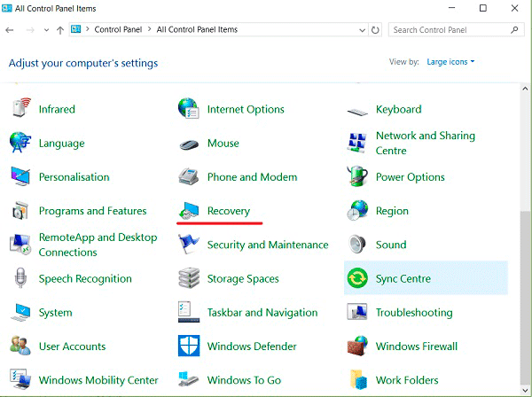Go back with the back arrow
The image size is (532, 397).
click(10, 30)
